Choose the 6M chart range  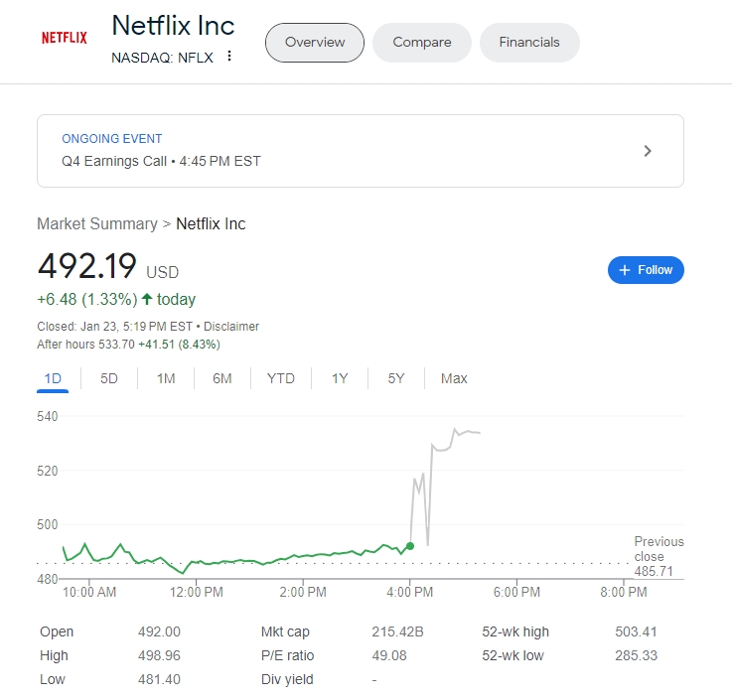coord(222,378)
